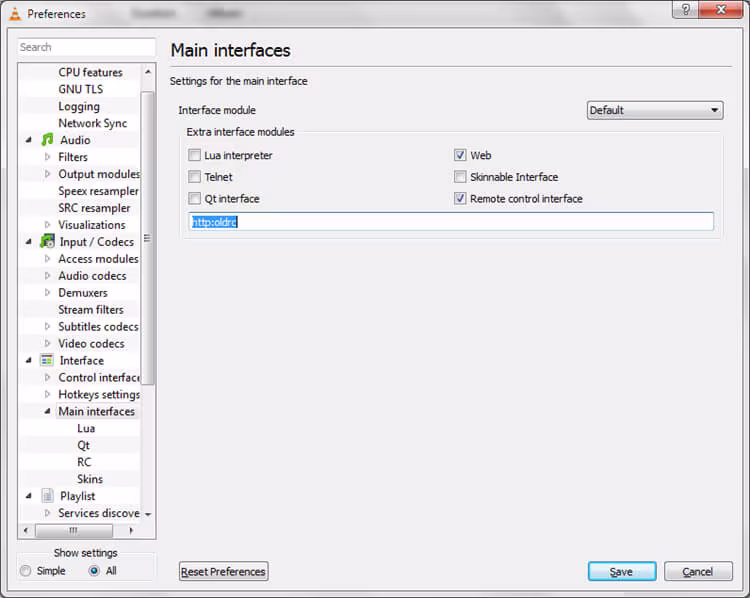Click the tree vertical scrollbar thumb
The image size is (750, 598).
point(148,238)
